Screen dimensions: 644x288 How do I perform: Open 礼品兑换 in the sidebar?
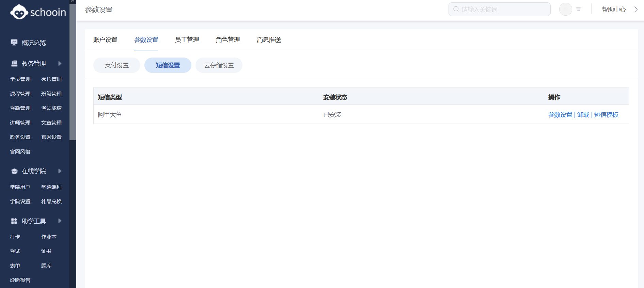point(51,202)
